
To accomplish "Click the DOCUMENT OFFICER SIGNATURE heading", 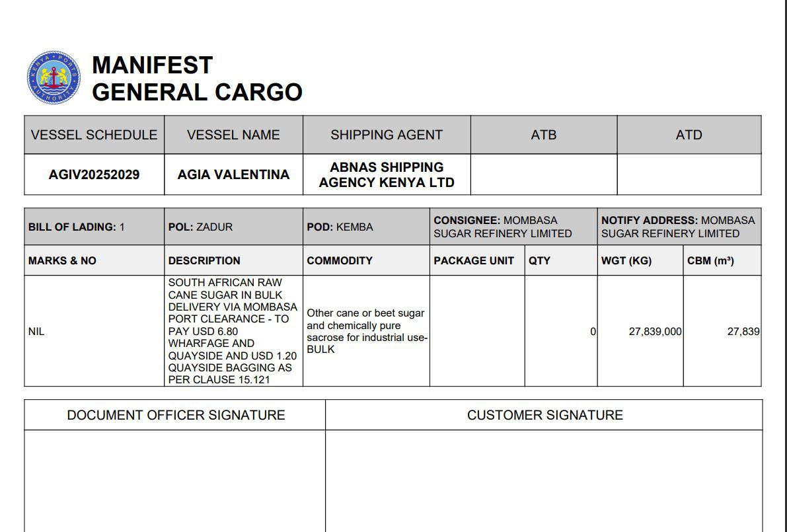I will pos(176,415).
